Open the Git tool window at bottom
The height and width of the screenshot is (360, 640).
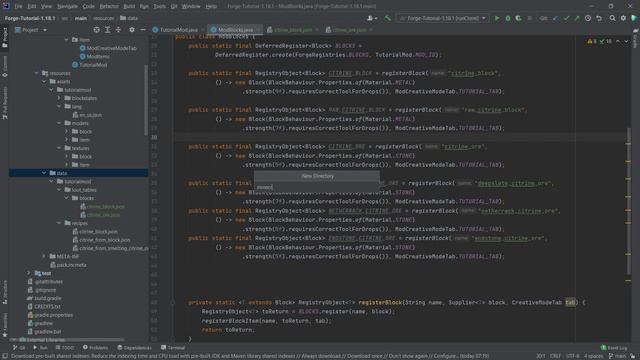pyautogui.click(x=19, y=348)
